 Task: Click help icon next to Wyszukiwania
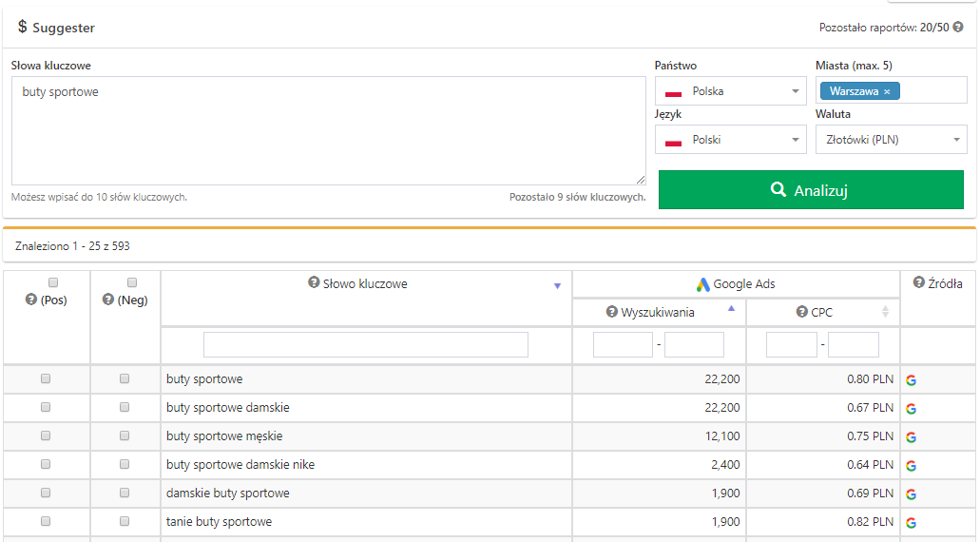pos(612,312)
